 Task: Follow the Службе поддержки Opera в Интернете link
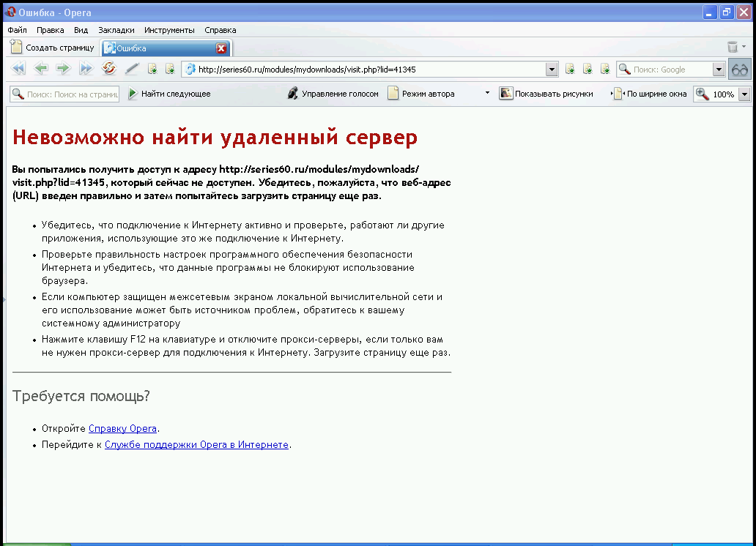point(197,444)
